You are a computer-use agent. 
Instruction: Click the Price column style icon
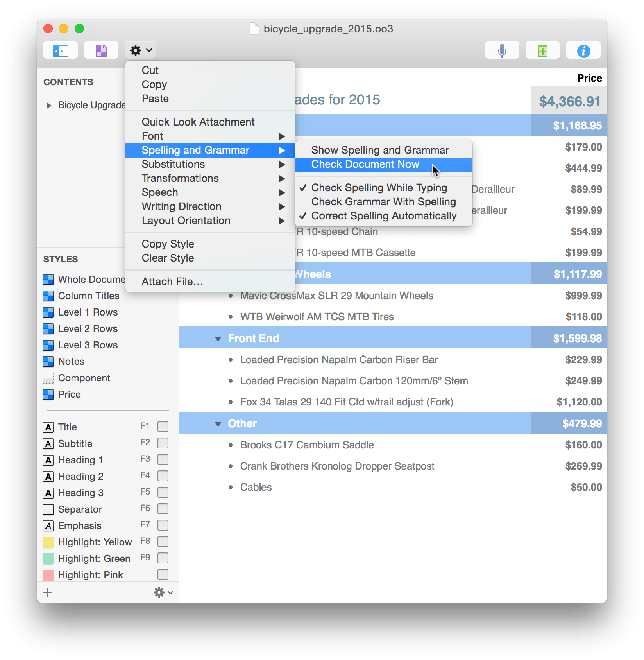pos(48,395)
